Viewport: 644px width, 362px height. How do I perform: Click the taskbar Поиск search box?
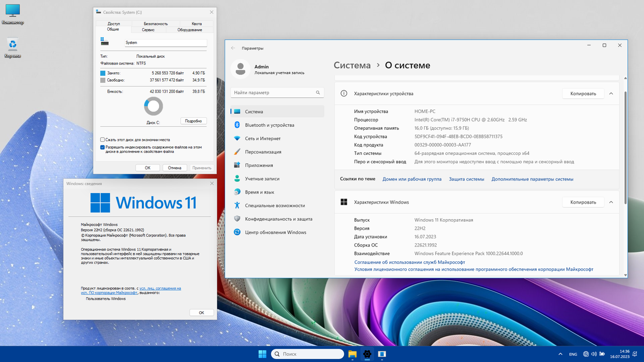[x=307, y=354]
